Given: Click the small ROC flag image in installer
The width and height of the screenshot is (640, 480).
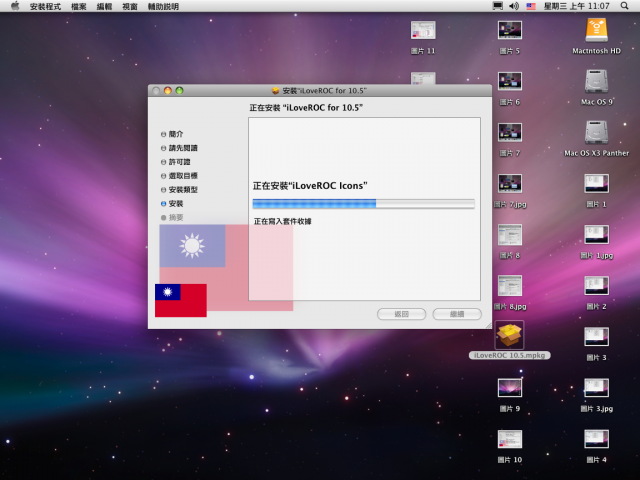Looking at the screenshot, I should tap(181, 300).
